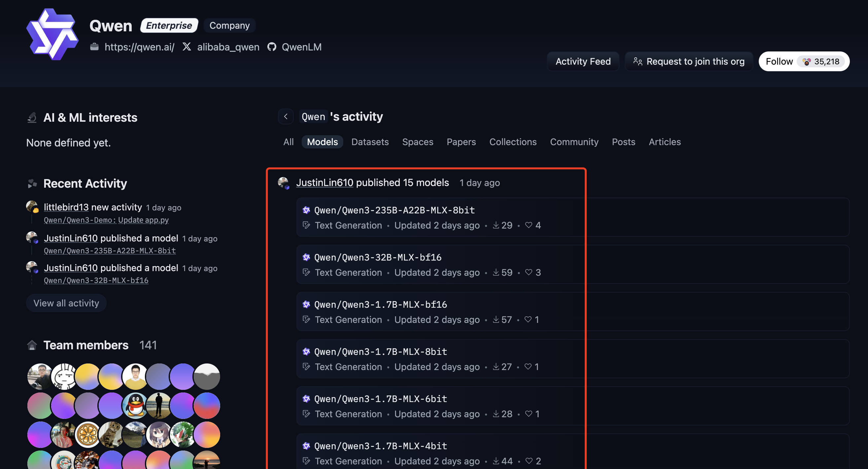Click the people icon in Request to join button
The image size is (868, 469).
pyautogui.click(x=638, y=61)
